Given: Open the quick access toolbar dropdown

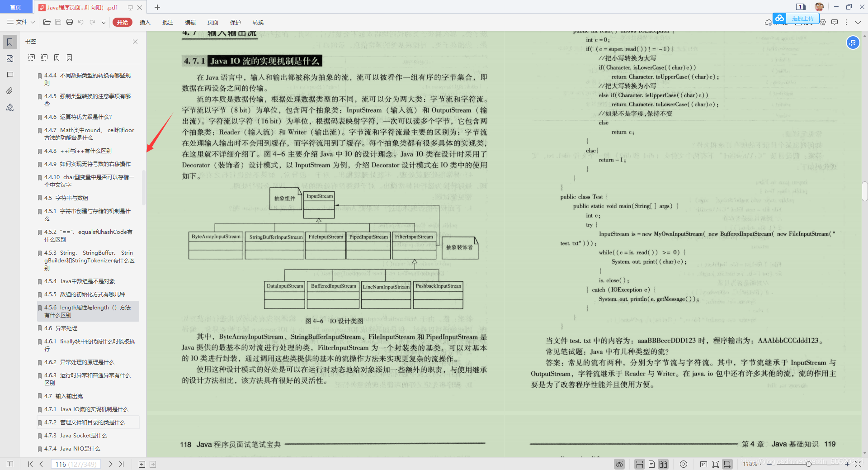Looking at the screenshot, I should 104,22.
